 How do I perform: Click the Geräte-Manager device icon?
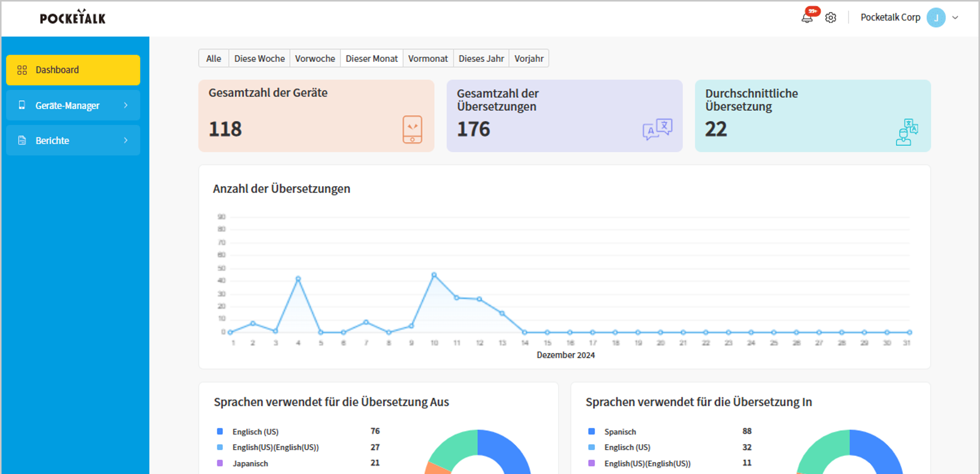pyautogui.click(x=22, y=105)
